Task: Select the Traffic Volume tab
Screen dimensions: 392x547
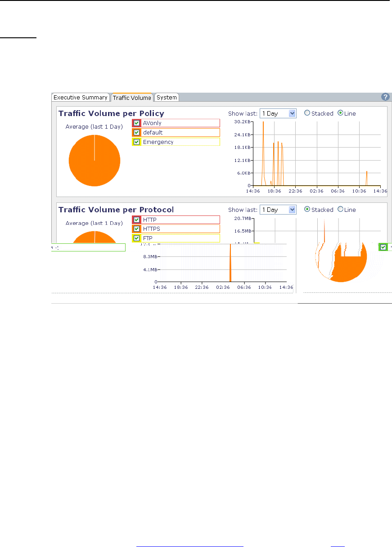Action: (x=132, y=97)
